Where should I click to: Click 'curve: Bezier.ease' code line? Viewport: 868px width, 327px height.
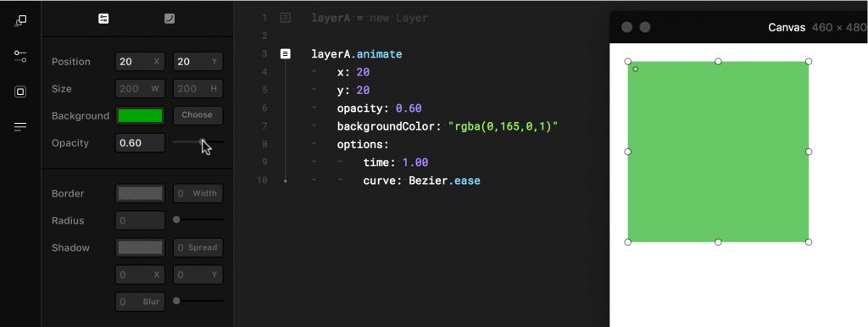[x=422, y=180]
